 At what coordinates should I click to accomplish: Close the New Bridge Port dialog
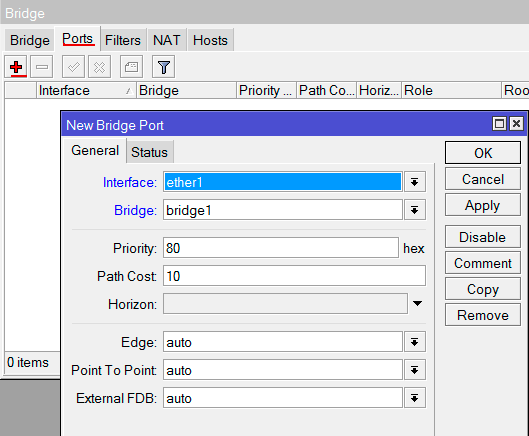516,124
